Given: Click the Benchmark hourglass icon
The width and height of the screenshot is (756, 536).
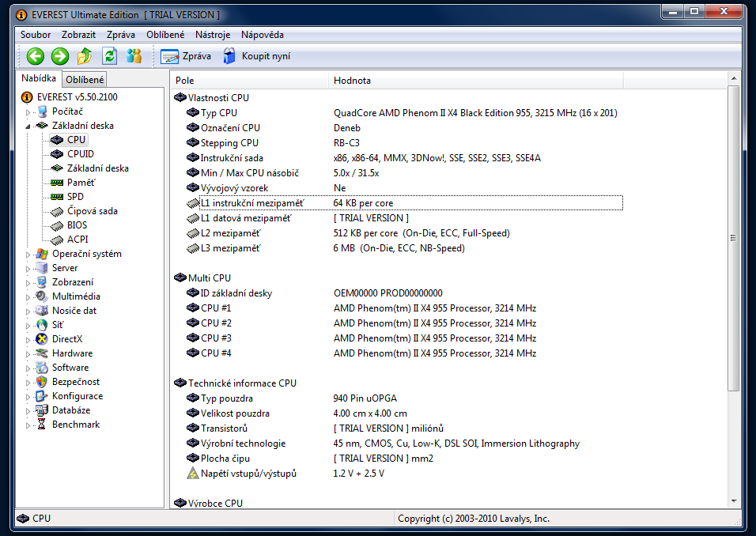Looking at the screenshot, I should (43, 425).
